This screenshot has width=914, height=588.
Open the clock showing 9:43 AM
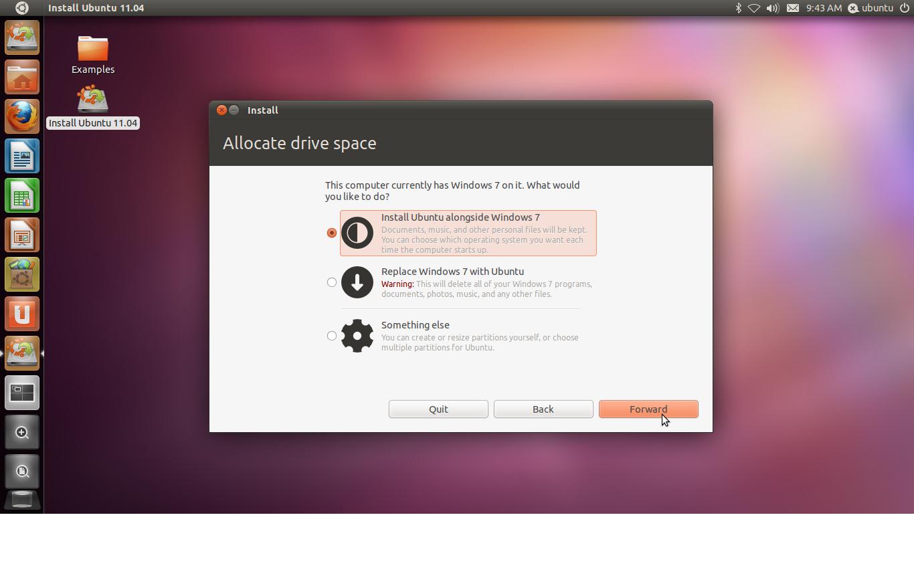[824, 8]
